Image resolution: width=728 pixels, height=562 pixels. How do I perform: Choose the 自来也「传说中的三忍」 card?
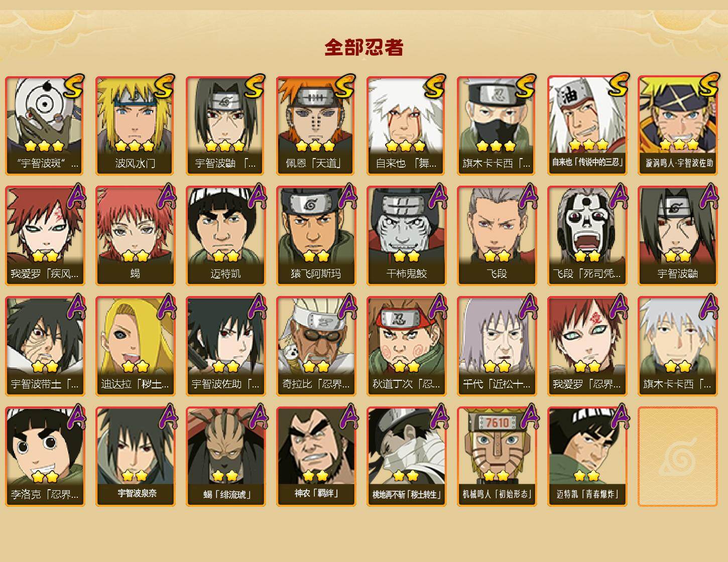(587, 125)
